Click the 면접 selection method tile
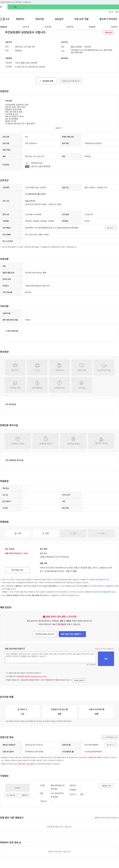Screen dimensions: 119x868 pyautogui.click(x=46, y=533)
